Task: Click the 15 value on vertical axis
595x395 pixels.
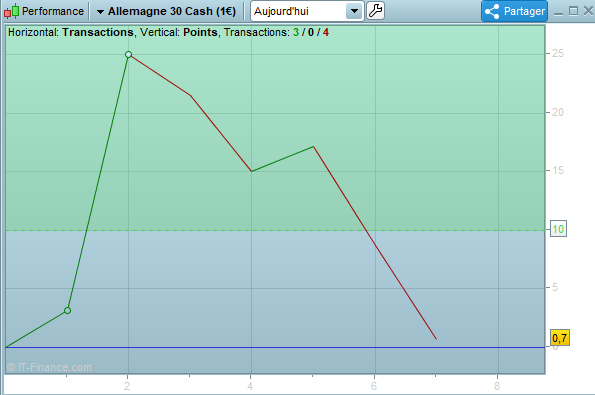Action: coord(558,170)
